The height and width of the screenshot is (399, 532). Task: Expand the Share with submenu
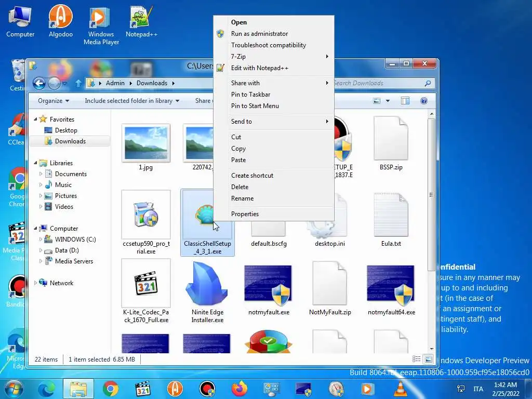[x=273, y=83]
